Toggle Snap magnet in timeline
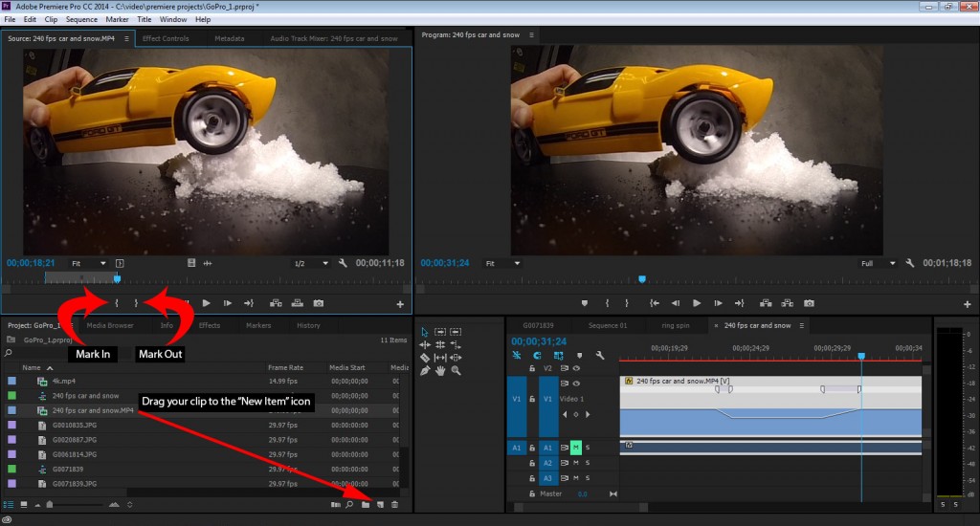The height and width of the screenshot is (526, 980). pos(537,355)
